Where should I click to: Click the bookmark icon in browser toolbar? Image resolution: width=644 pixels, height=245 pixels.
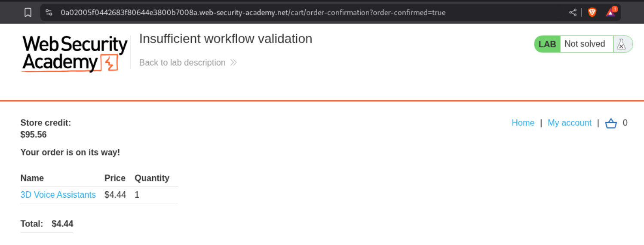click(28, 12)
